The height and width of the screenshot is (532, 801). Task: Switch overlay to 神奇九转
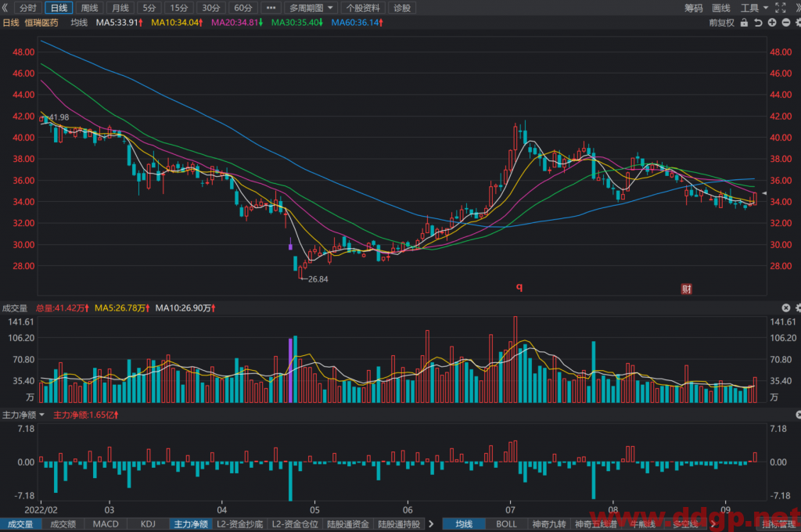(549, 524)
